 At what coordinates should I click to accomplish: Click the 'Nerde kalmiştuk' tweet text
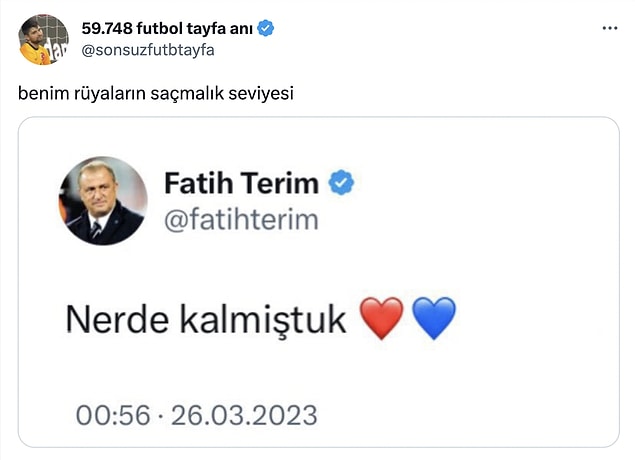tap(206, 320)
